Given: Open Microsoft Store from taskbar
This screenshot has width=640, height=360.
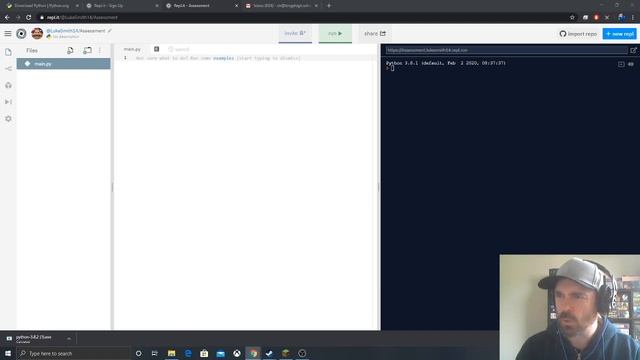Looking at the screenshot, I should (x=204, y=353).
